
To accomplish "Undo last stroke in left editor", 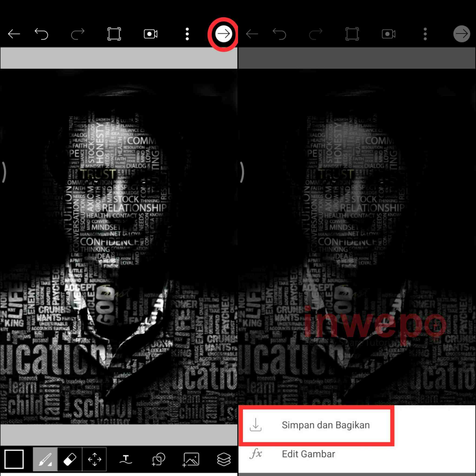I will tap(41, 34).
